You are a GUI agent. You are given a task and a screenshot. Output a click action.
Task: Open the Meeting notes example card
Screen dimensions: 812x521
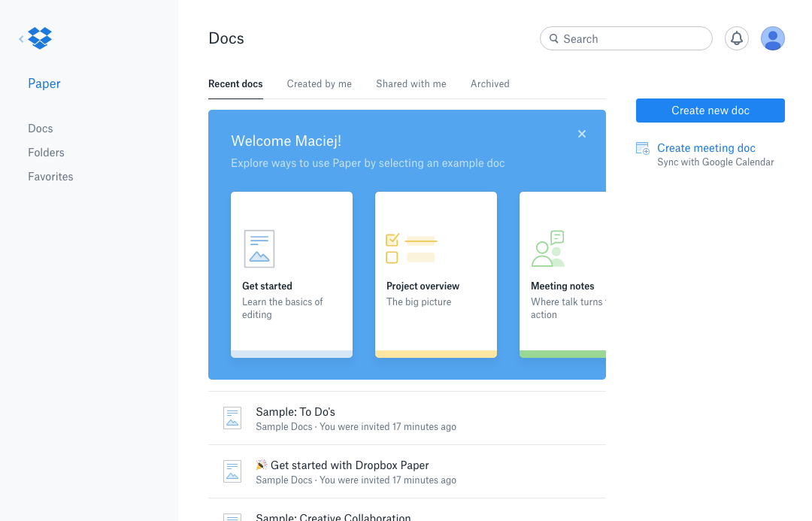pyautogui.click(x=563, y=274)
